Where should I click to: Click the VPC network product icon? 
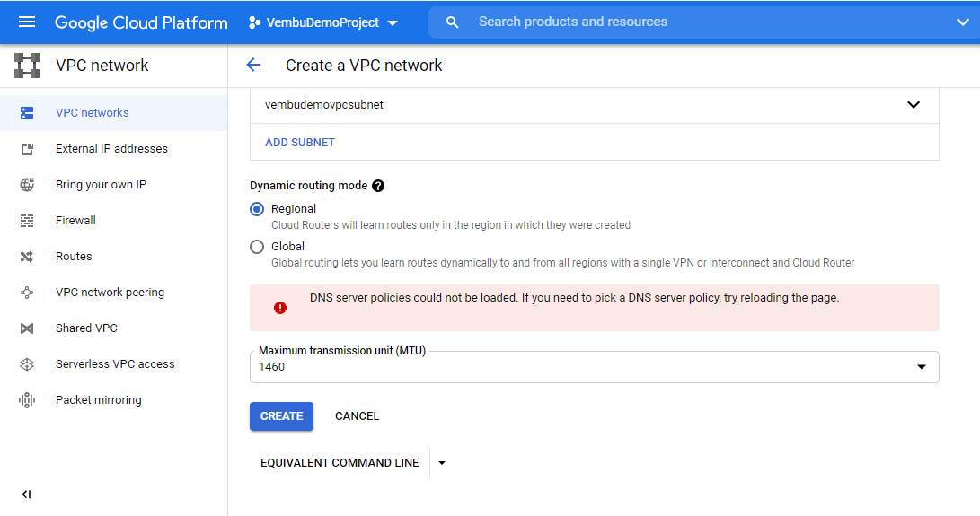pos(27,65)
